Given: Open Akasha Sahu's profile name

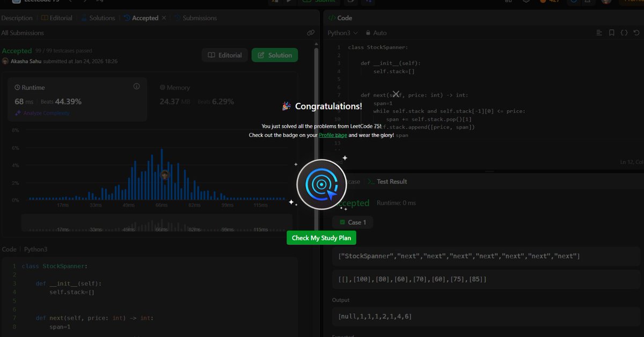Looking at the screenshot, I should click(27, 61).
